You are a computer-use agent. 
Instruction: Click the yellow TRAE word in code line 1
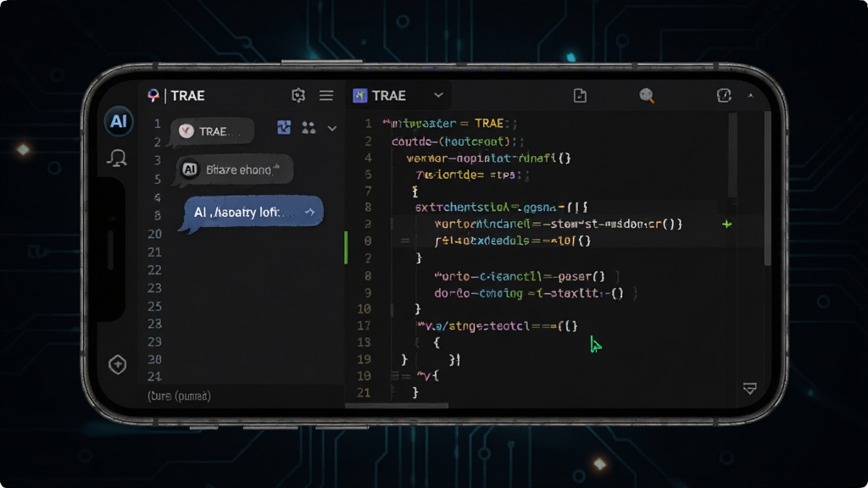pyautogui.click(x=489, y=124)
